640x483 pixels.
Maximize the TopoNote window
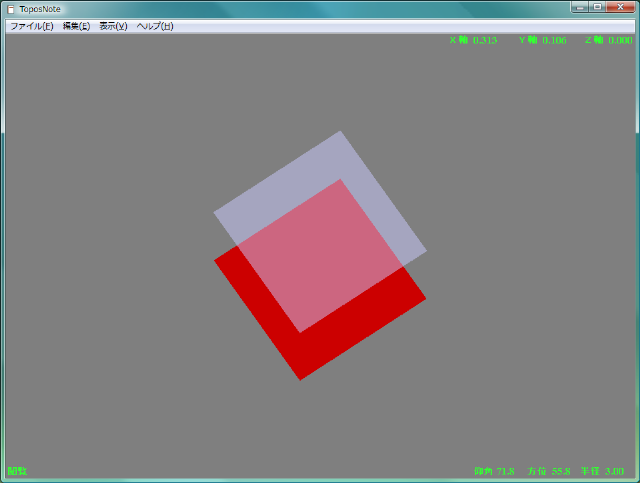pyautogui.click(x=597, y=7)
